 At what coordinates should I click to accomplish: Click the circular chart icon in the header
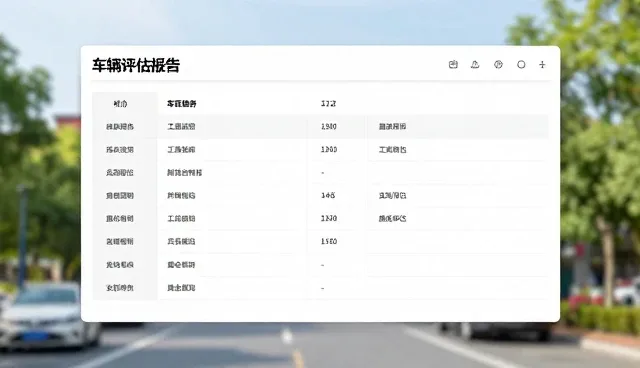coord(498,64)
